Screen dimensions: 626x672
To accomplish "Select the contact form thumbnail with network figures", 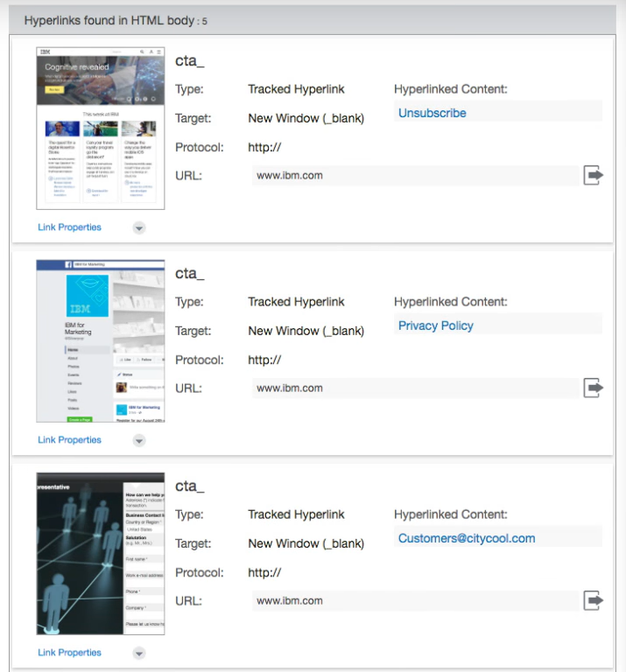I will click(x=101, y=554).
